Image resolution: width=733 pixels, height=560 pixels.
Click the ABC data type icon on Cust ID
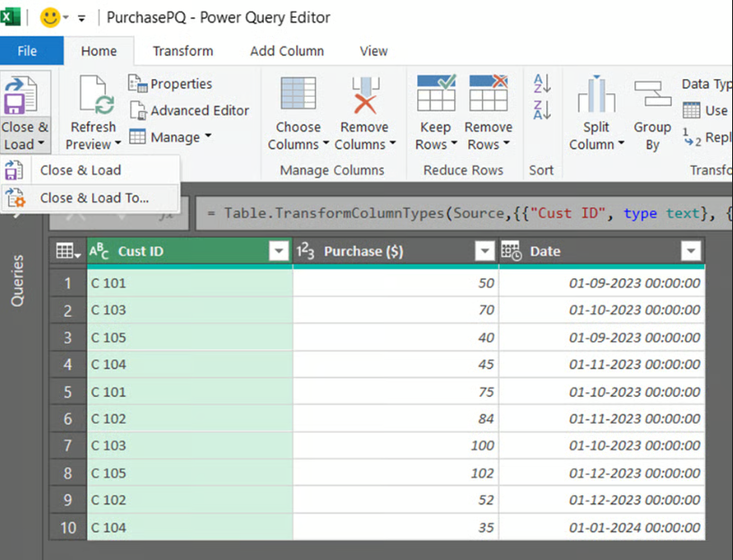click(99, 251)
